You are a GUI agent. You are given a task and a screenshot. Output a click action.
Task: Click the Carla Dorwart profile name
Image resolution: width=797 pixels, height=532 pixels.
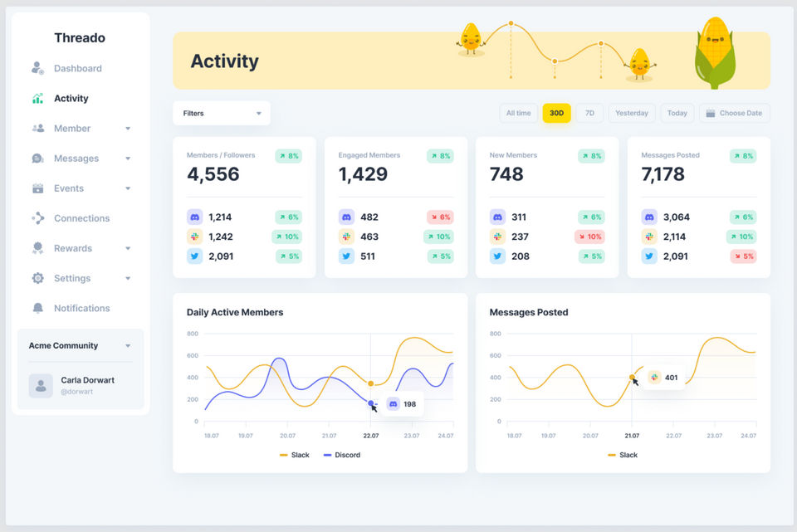(x=87, y=380)
